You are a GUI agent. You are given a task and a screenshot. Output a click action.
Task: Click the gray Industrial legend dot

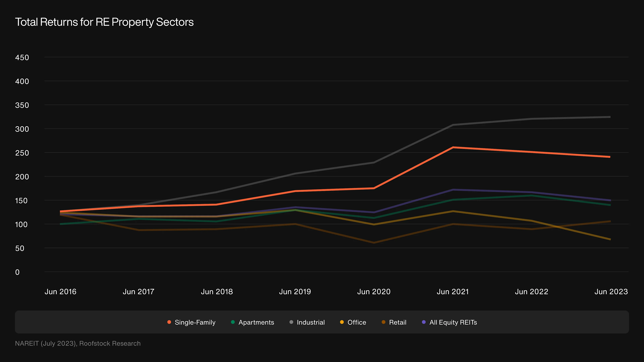291,322
